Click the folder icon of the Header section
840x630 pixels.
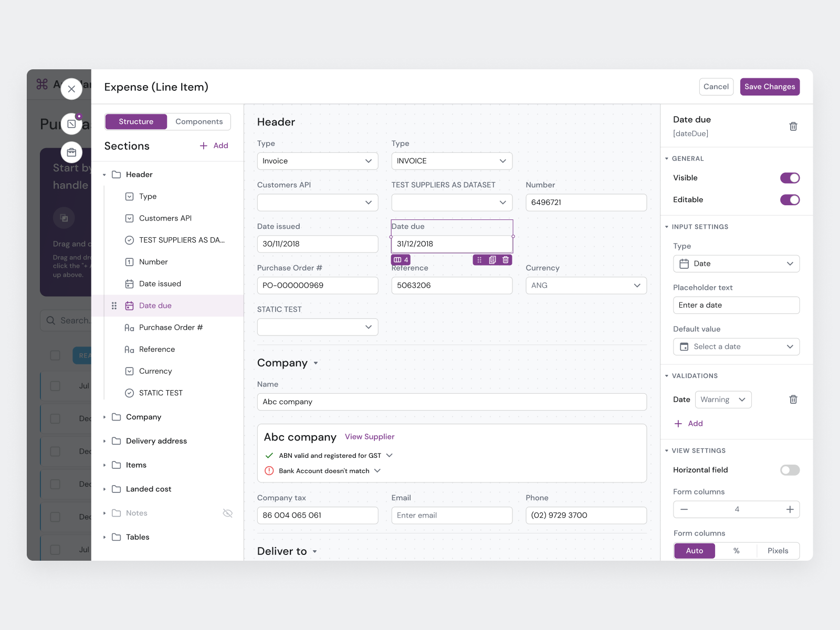(x=117, y=174)
